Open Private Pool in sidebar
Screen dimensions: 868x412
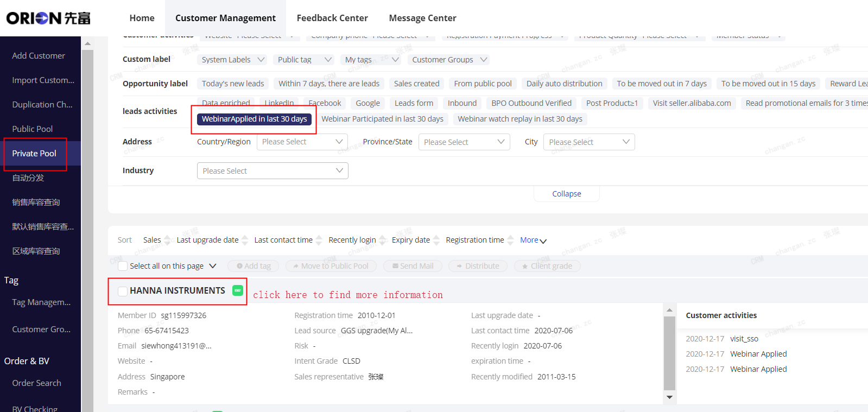click(35, 154)
